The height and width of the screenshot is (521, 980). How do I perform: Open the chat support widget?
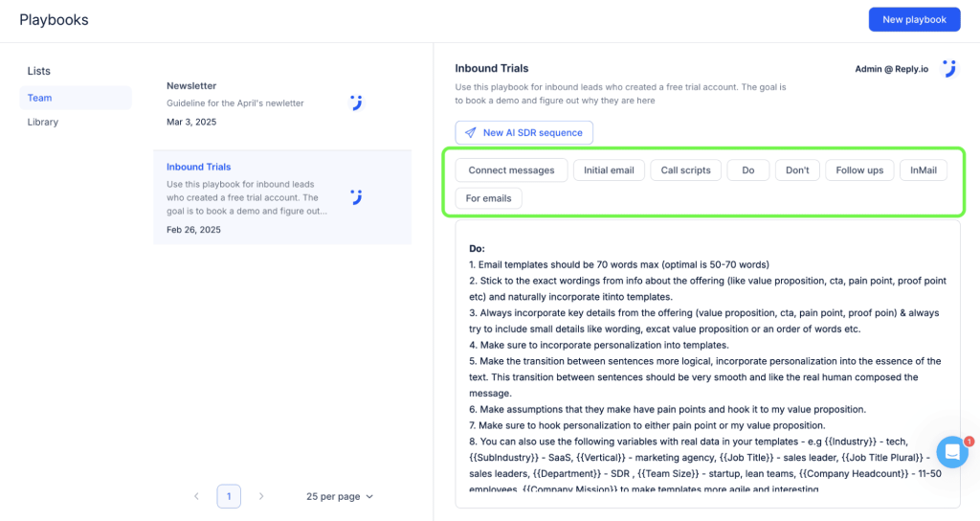coord(952,452)
